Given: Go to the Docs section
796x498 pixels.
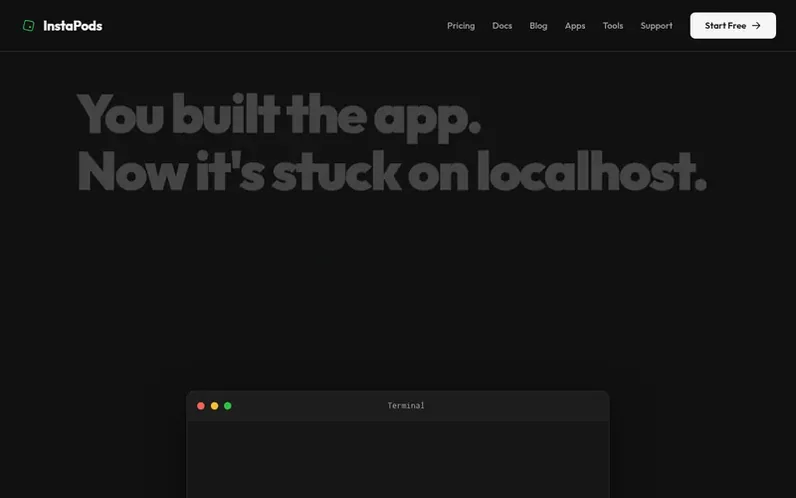Looking at the screenshot, I should [x=502, y=25].
